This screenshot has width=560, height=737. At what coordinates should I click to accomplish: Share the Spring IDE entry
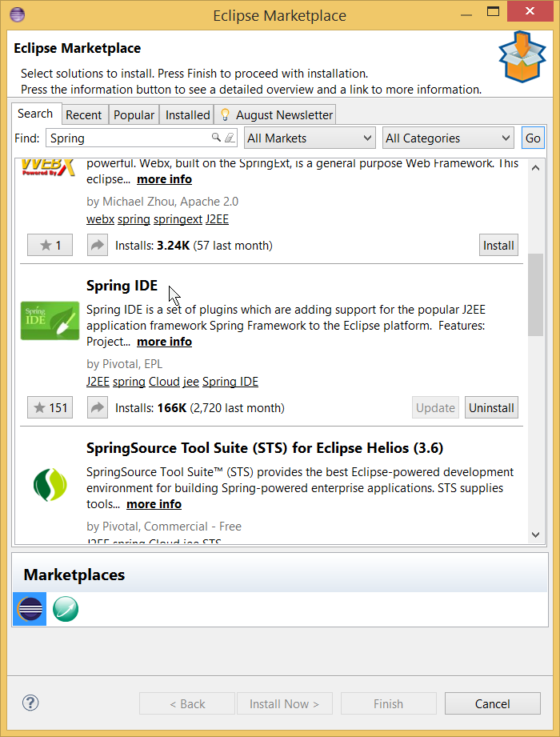98,407
